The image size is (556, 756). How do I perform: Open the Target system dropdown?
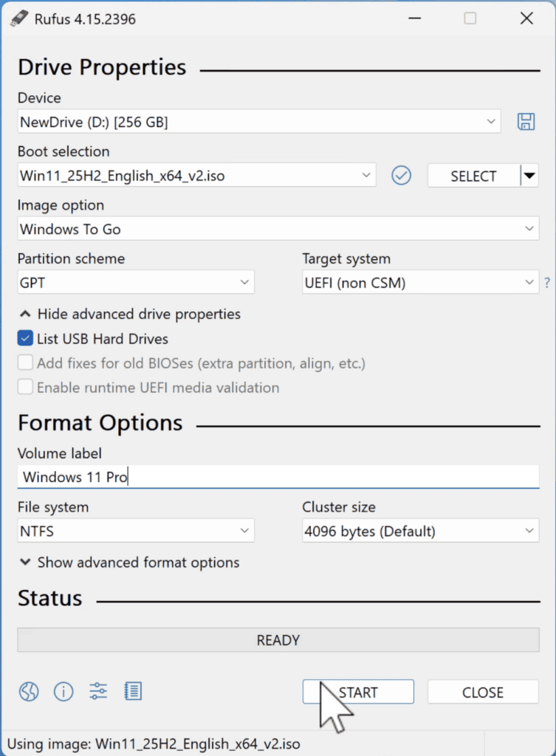click(420, 283)
